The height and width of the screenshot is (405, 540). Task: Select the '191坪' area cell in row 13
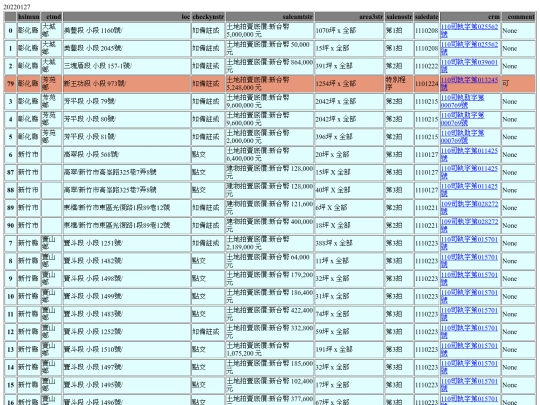[349, 349]
